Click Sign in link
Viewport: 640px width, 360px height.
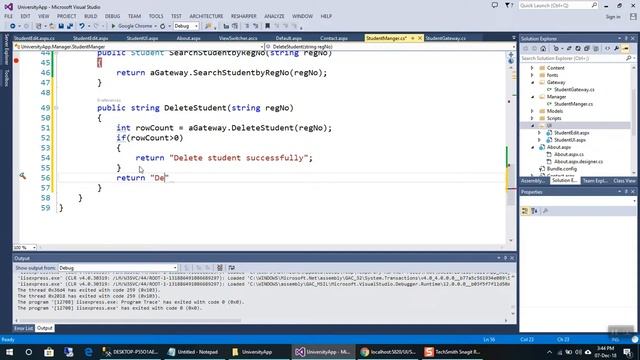click(613, 17)
